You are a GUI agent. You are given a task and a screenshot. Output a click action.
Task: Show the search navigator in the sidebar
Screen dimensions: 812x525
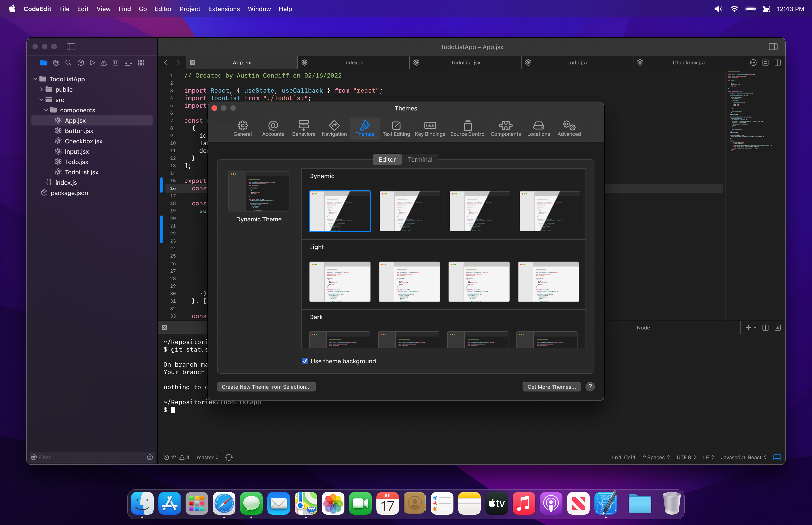click(69, 63)
